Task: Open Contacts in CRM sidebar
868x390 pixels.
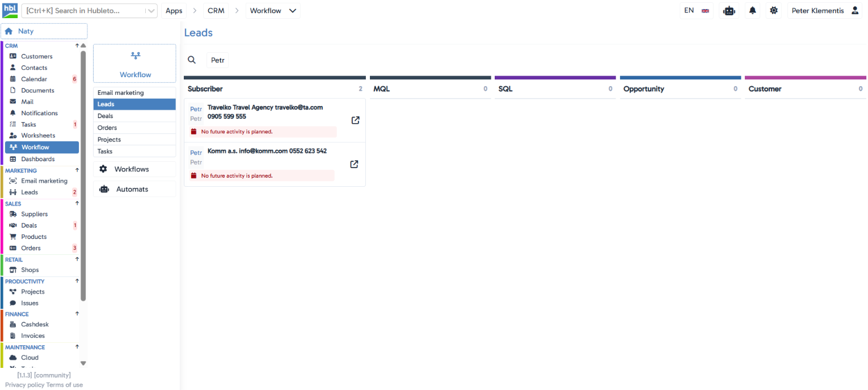Action: click(x=42, y=68)
